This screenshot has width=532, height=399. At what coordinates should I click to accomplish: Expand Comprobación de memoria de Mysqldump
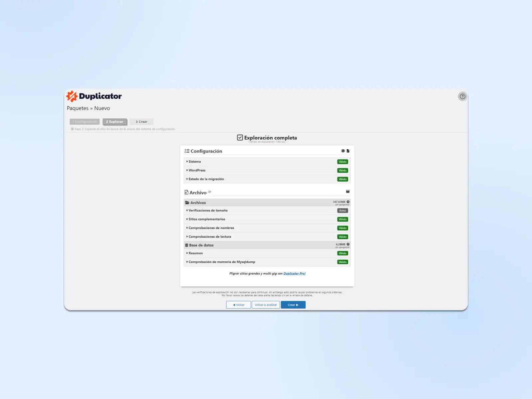coord(221,262)
